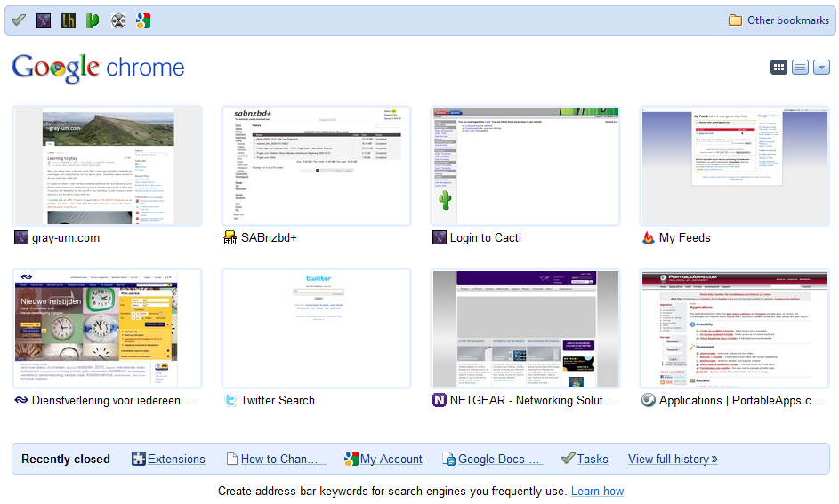The image size is (839, 504).
Task: Open the My Feeds thumbnail
Action: coord(734,166)
